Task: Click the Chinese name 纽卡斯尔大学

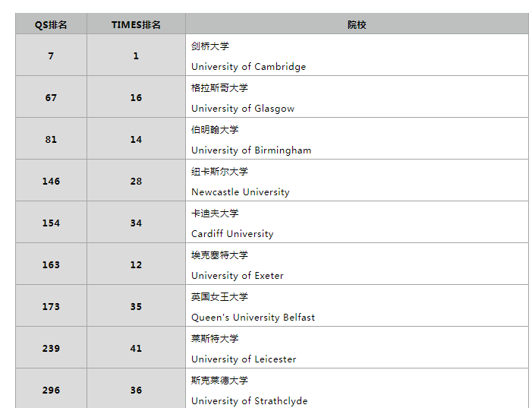Action: 219,172
